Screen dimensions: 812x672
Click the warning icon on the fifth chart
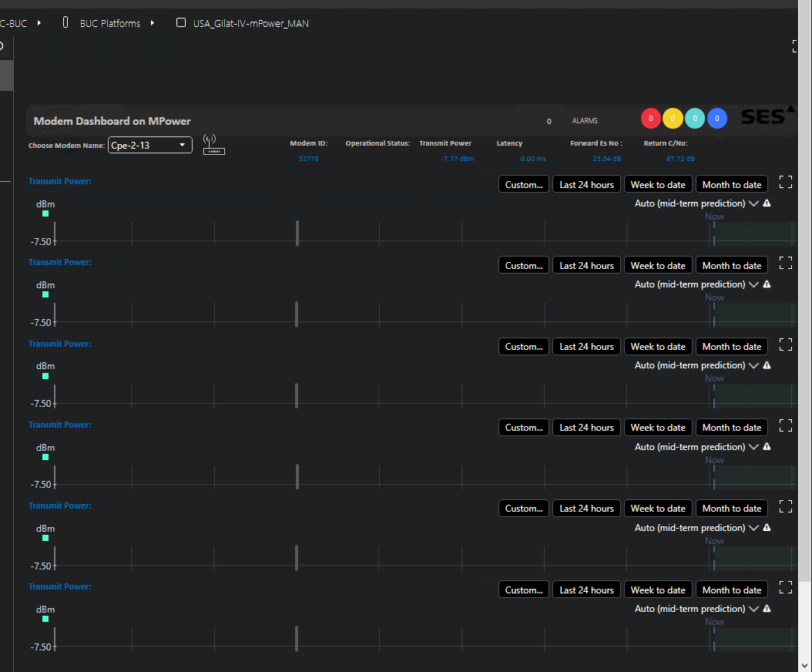[x=767, y=527]
